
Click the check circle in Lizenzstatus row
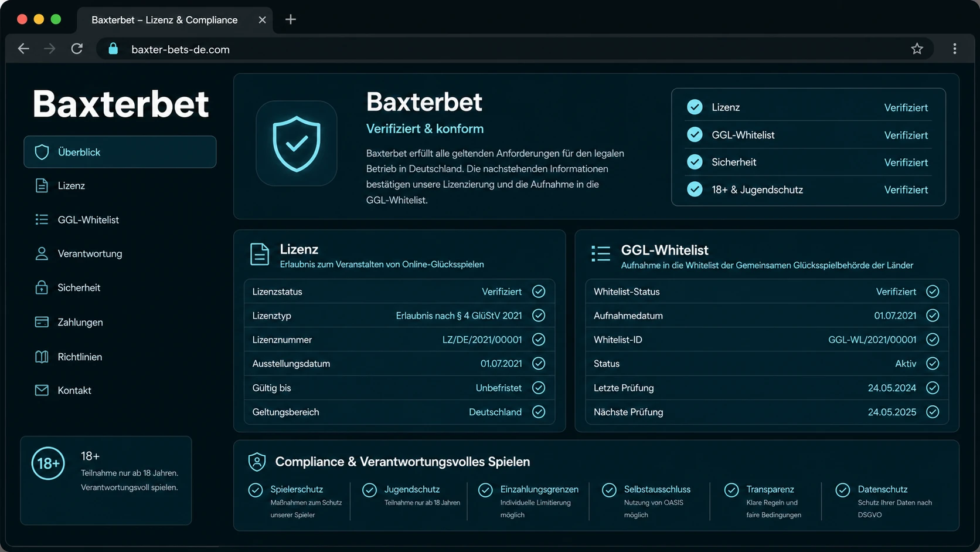[x=539, y=292]
